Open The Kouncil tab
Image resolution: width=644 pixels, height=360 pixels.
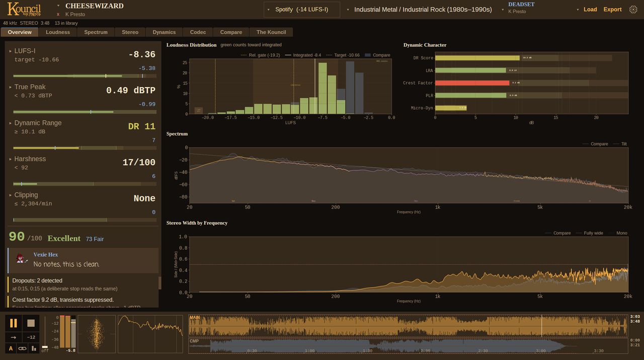pos(271,32)
